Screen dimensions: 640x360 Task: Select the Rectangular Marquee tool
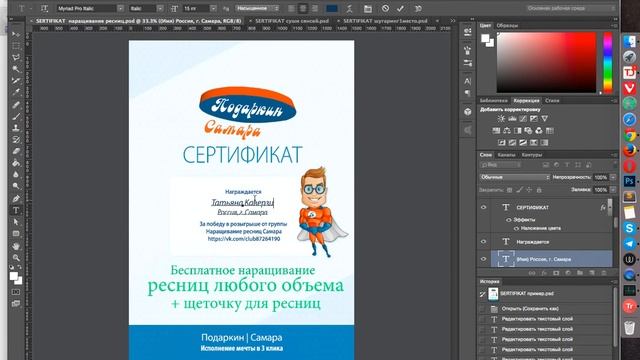16,46
